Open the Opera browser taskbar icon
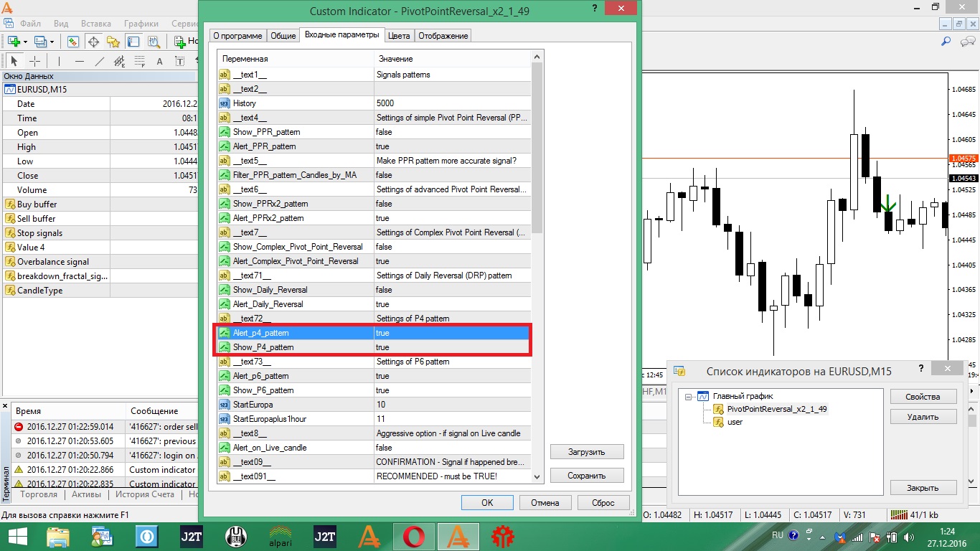The width and height of the screenshot is (980, 551). (415, 536)
